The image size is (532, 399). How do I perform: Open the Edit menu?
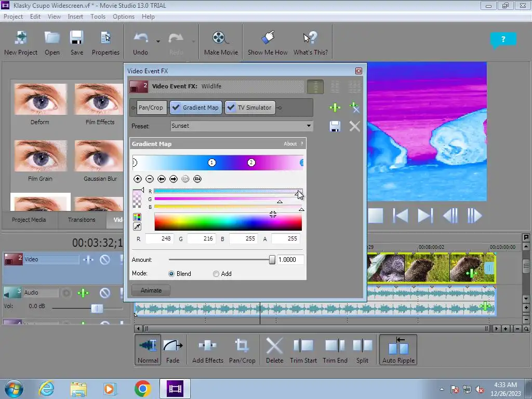35,17
